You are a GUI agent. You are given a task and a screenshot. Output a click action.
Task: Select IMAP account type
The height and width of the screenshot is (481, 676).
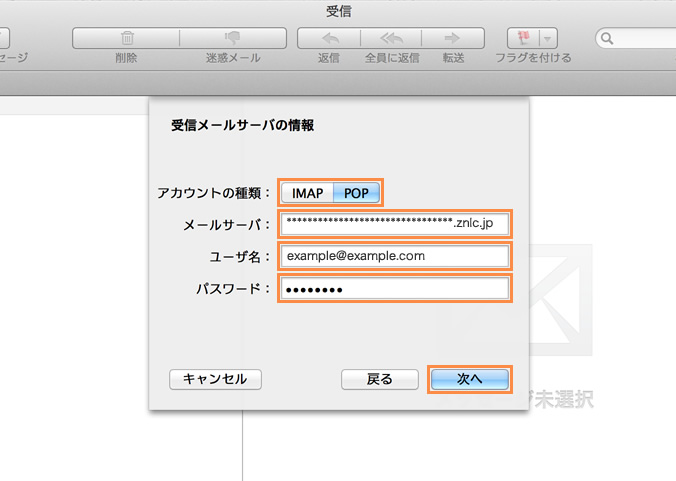tap(307, 193)
